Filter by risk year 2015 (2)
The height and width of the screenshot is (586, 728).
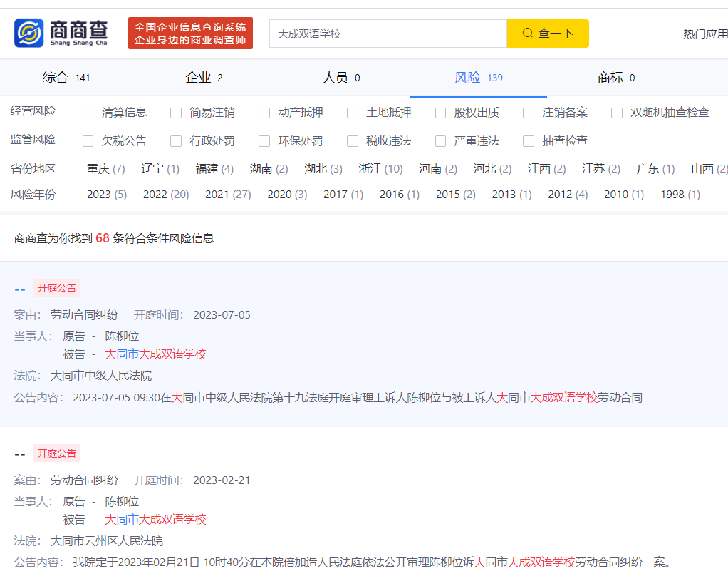(x=455, y=194)
